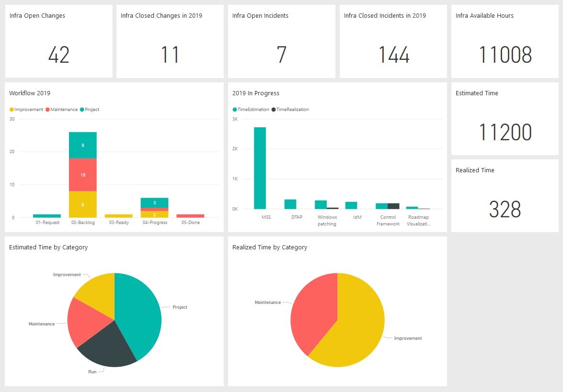Viewport: 563px width, 392px height.
Task: Click the Infra Available Hours card
Action: point(505,42)
